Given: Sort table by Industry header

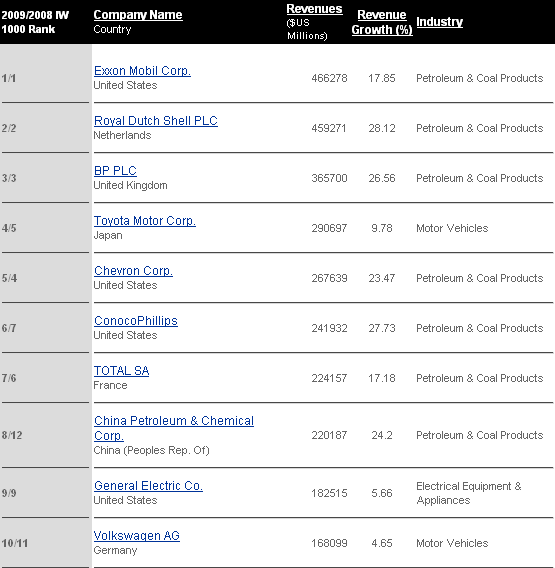Looking at the screenshot, I should (x=439, y=22).
